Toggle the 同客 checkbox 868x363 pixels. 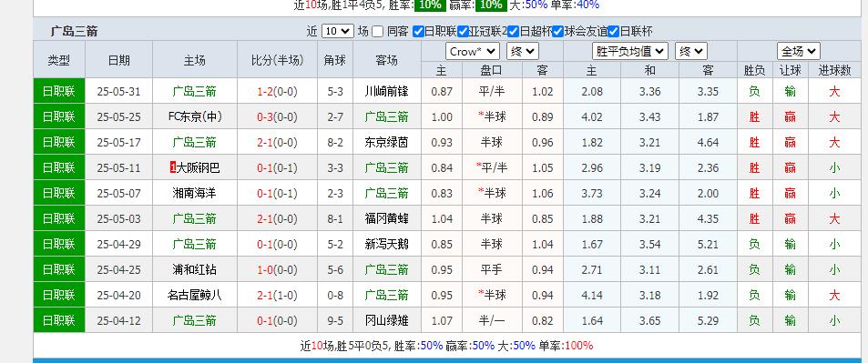pos(378,32)
